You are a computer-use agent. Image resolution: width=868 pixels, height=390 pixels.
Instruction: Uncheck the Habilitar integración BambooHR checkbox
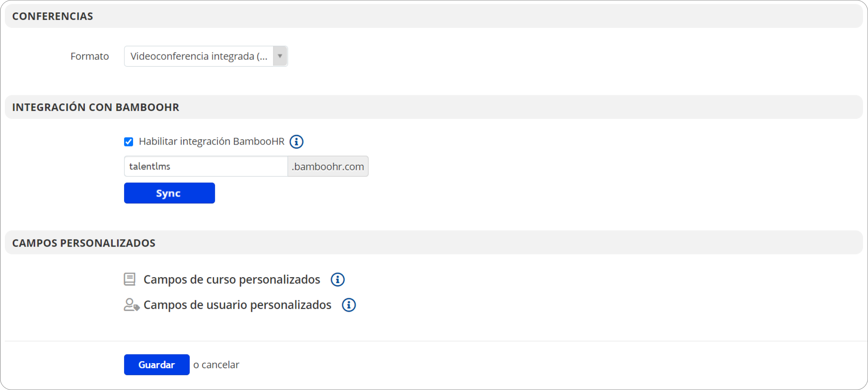point(129,142)
